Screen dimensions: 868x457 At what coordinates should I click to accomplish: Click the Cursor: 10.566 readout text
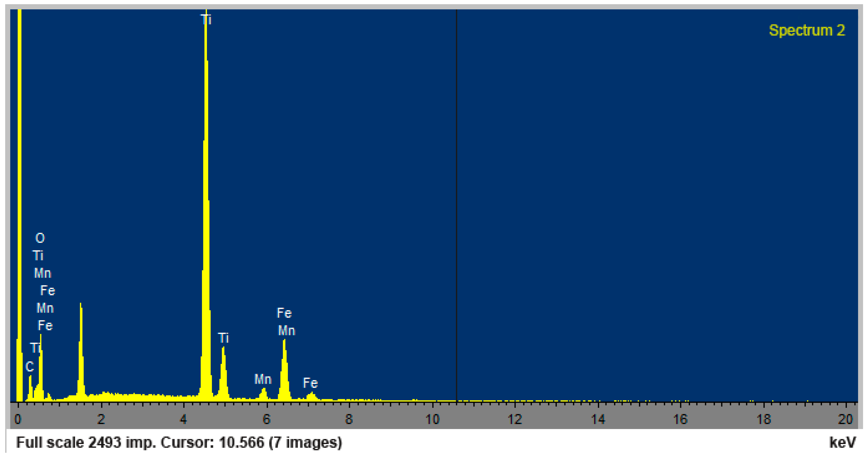(x=212, y=442)
